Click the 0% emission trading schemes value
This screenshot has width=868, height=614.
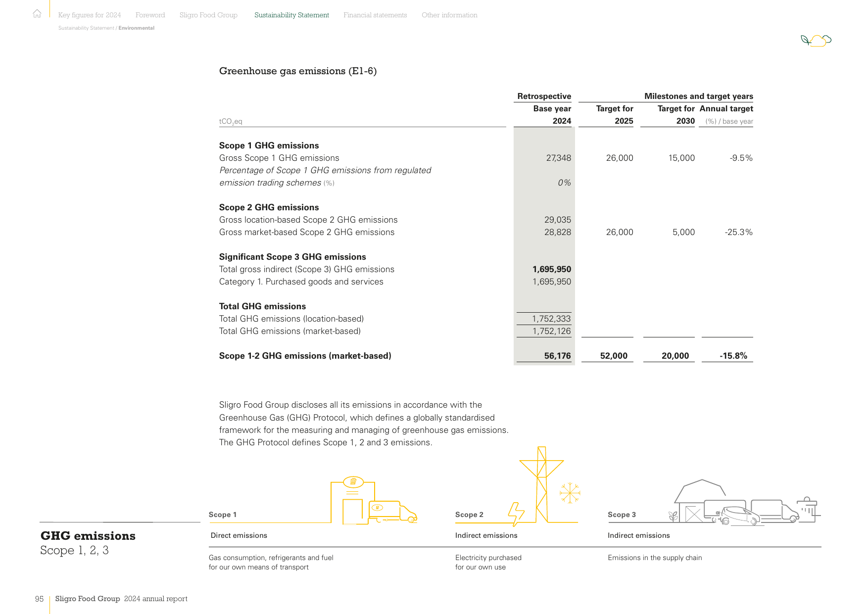click(564, 183)
